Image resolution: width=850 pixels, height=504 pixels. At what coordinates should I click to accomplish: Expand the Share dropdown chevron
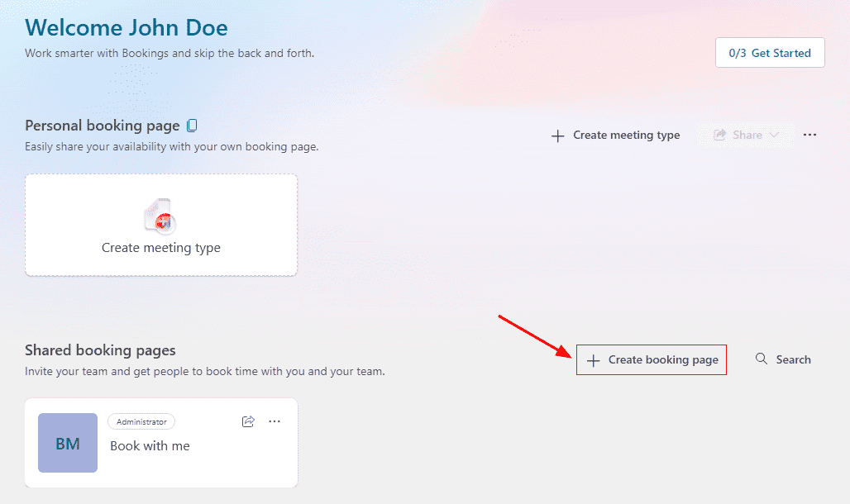[x=774, y=135]
